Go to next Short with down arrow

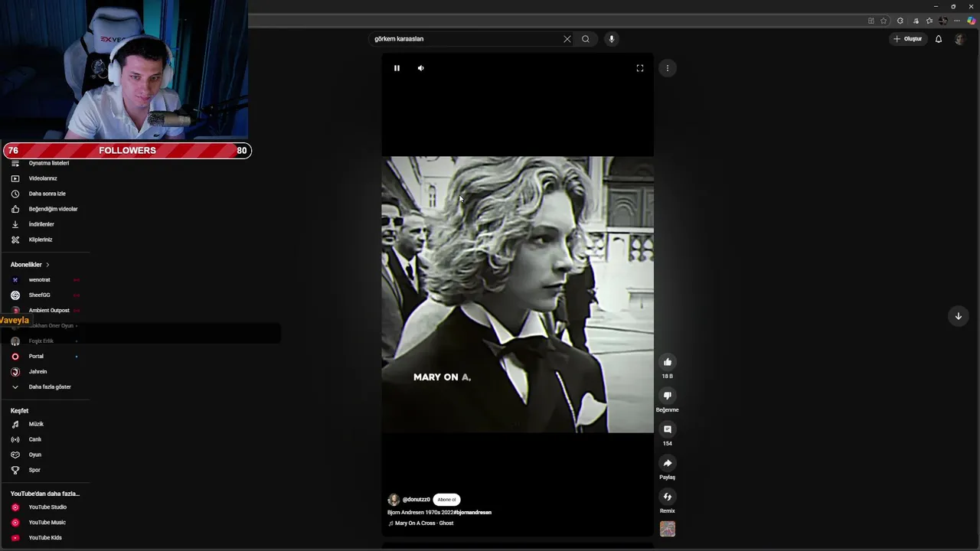coord(958,316)
